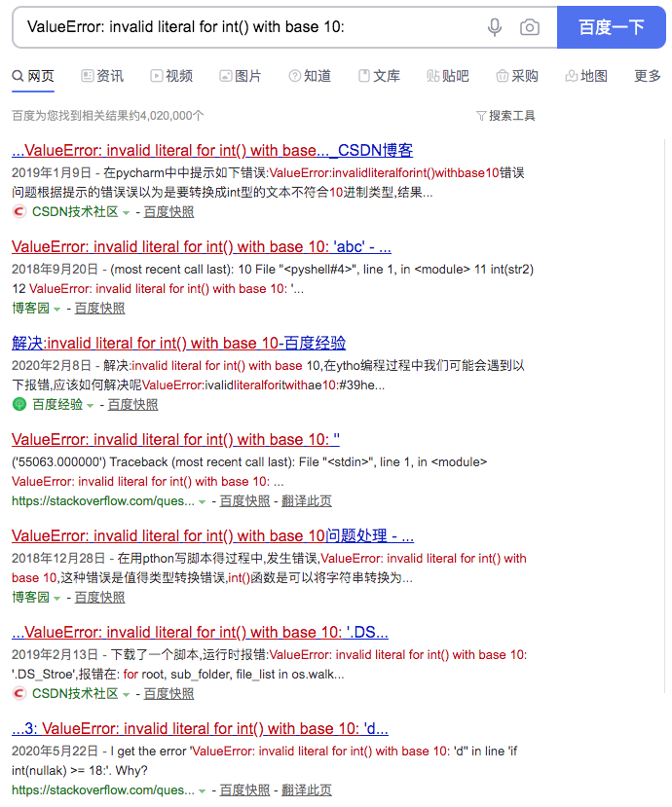Open the 地图 tab

[586, 76]
